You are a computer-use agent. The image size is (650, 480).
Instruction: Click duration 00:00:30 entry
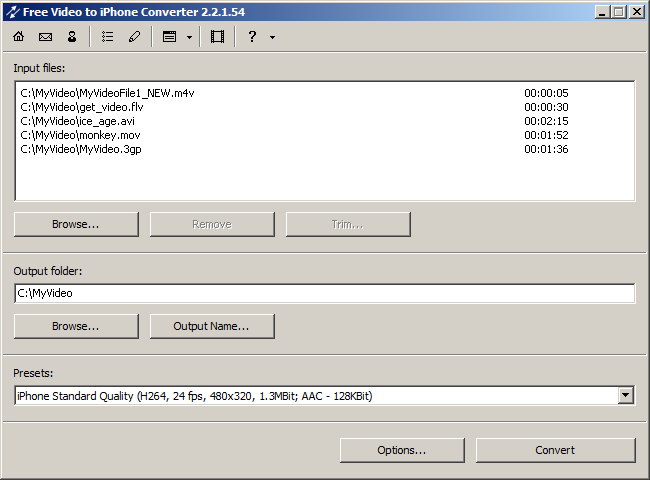pyautogui.click(x=546, y=107)
